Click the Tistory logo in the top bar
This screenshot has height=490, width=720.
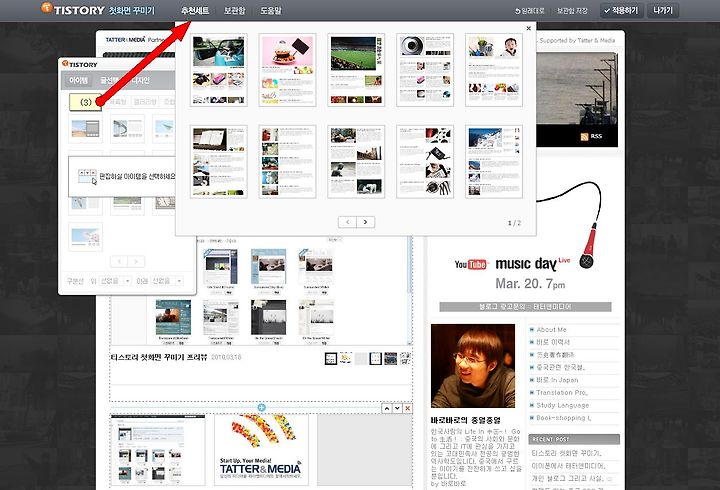73,9
